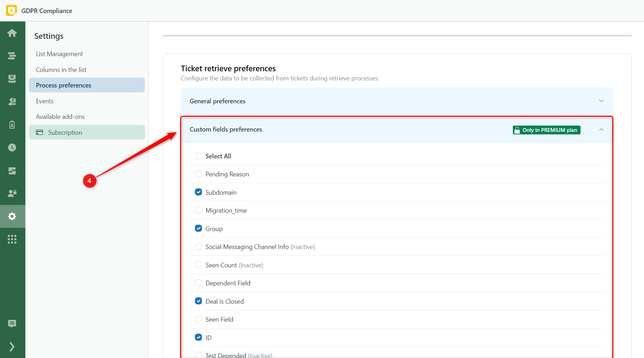The image size is (644, 358).
Task: Open Columns in the list settings
Action: 87,70
